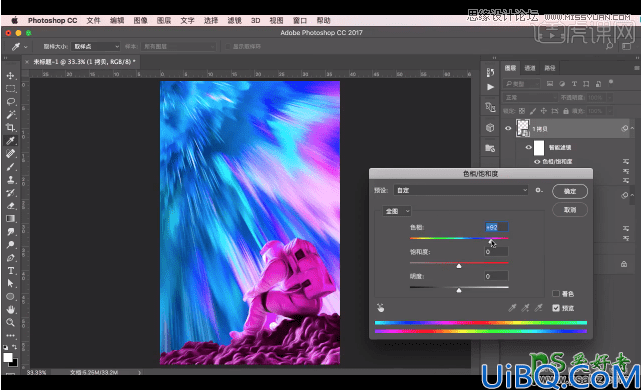Toggle lock all padlock icon
641x391 pixels.
click(x=566, y=111)
